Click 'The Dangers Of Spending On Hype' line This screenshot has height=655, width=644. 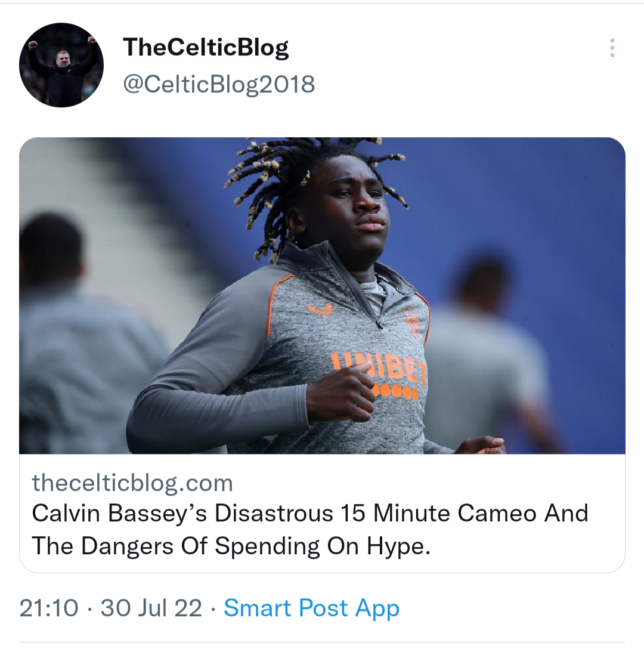coord(231,546)
